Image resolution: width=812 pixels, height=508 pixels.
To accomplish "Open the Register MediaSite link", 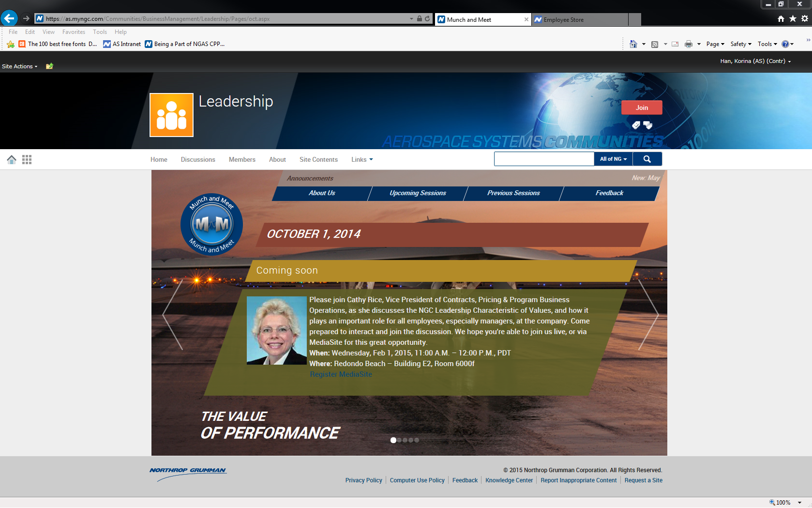I will [x=341, y=374].
